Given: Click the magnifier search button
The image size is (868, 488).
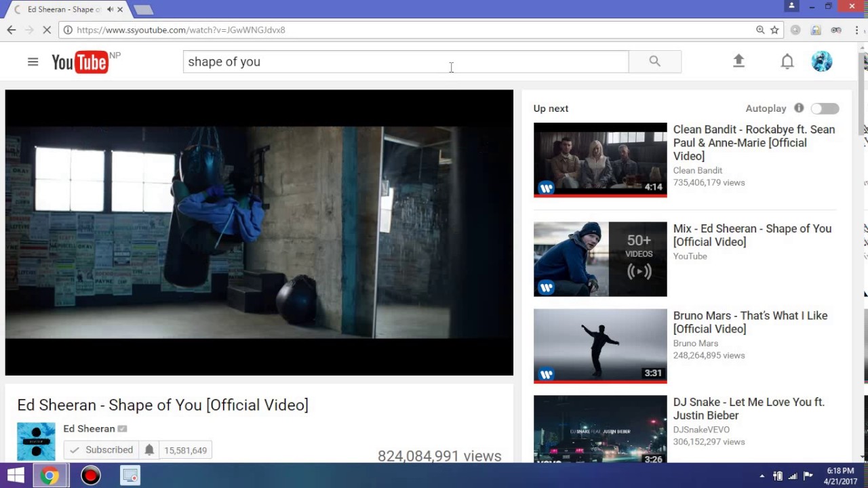Looking at the screenshot, I should click(x=654, y=61).
